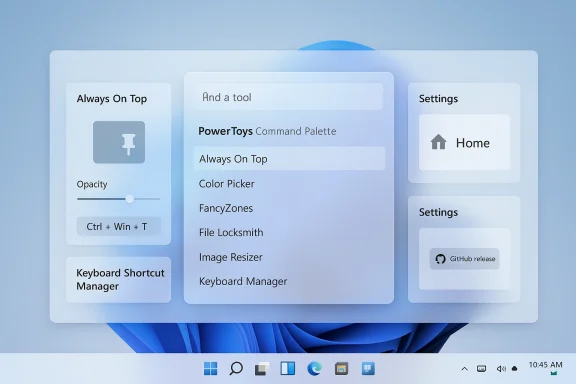Select Always On Top in command palette list
This screenshot has height=384, width=576.
pyautogui.click(x=289, y=159)
